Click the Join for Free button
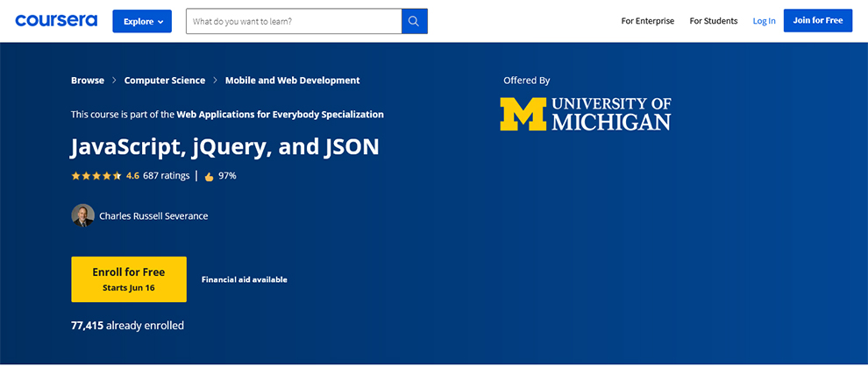Screen dimensions: 868x366 tap(818, 20)
